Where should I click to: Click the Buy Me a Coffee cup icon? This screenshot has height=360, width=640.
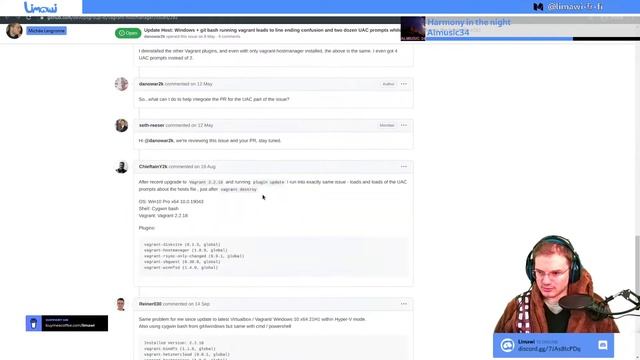point(34,323)
